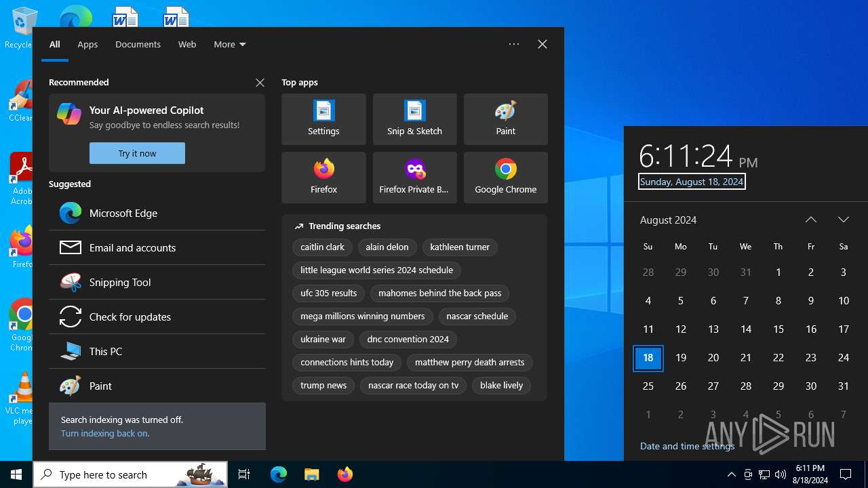Open Microsoft Edge on the taskbar
The image size is (868, 488).
pos(279,474)
